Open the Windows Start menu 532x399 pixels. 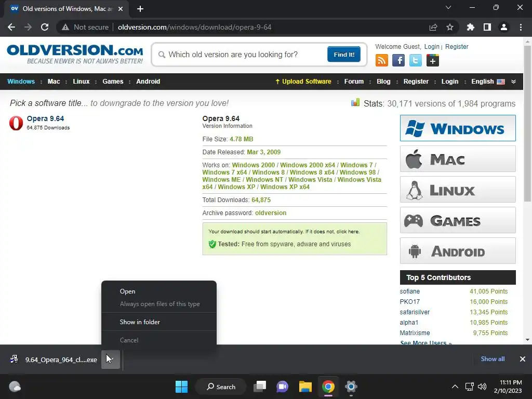(x=181, y=387)
